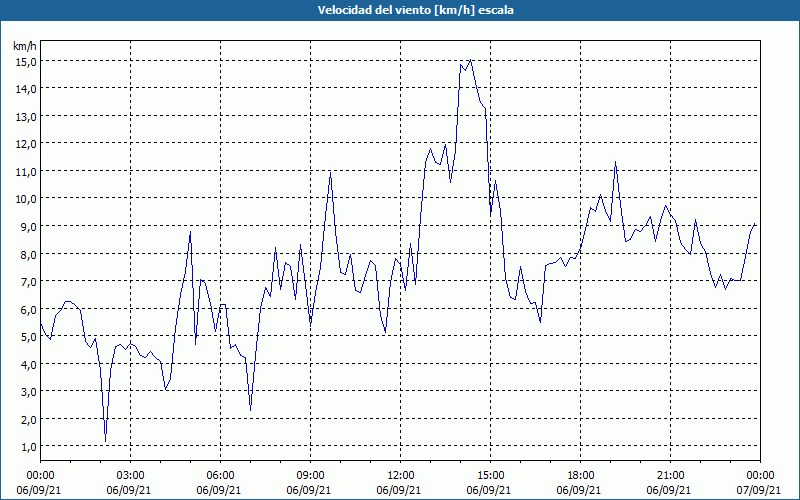
Task: Select the 8,0 y-axis label
Action: point(28,254)
